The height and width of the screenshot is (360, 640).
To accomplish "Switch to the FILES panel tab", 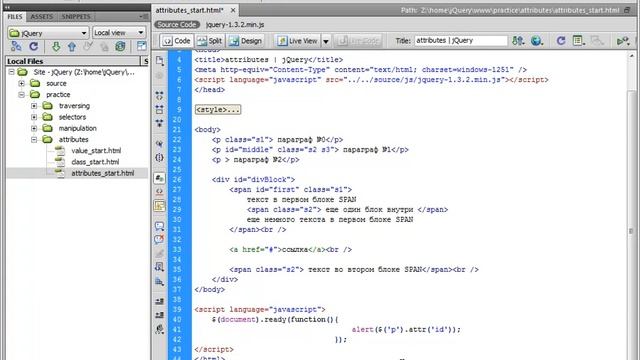I will [15, 16].
